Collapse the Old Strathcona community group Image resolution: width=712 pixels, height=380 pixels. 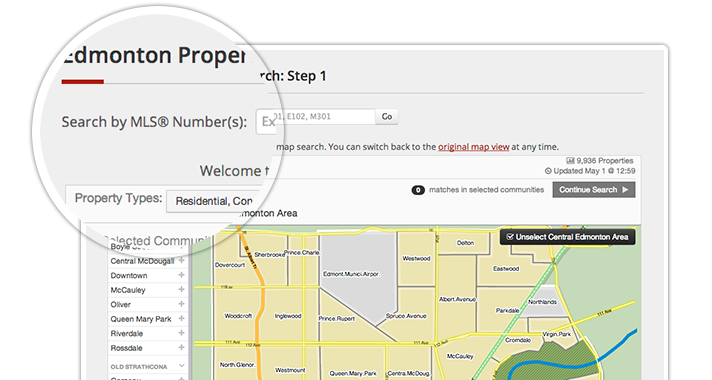pos(182,366)
